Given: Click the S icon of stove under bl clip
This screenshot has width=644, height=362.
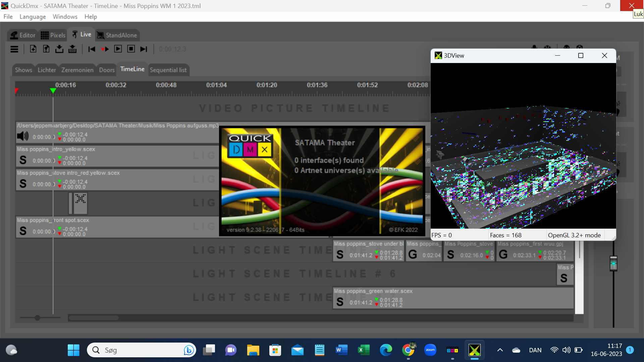Looking at the screenshot, I should (340, 254).
